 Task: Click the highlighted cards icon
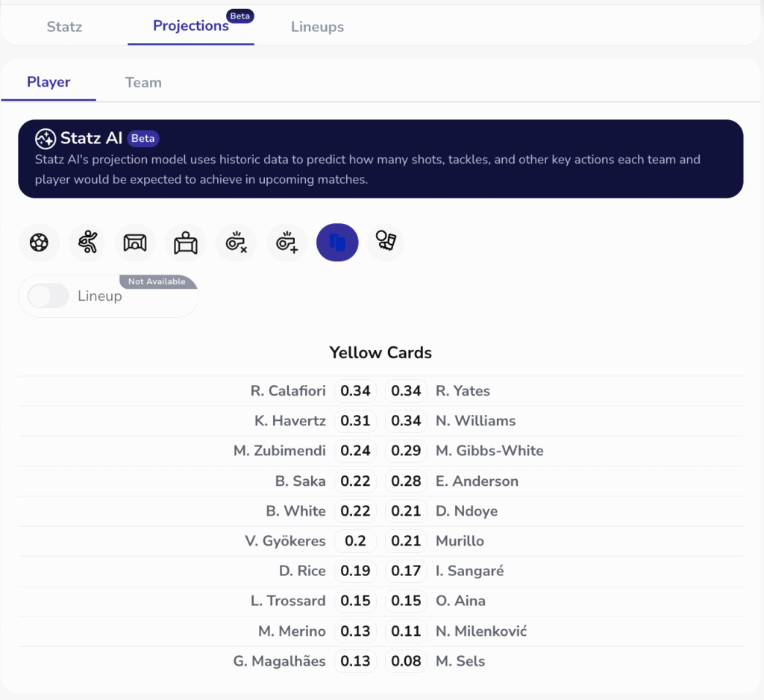point(337,243)
